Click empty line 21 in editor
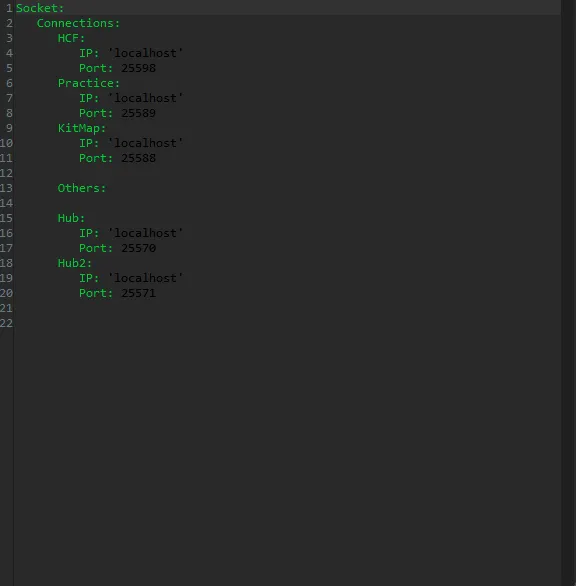Viewport: 576px width, 586px height. coord(287,308)
